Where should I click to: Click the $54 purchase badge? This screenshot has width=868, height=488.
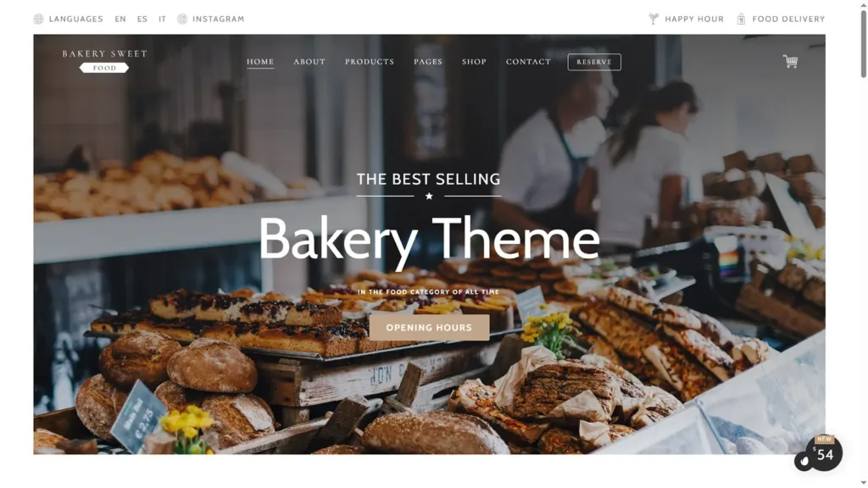[x=824, y=453]
